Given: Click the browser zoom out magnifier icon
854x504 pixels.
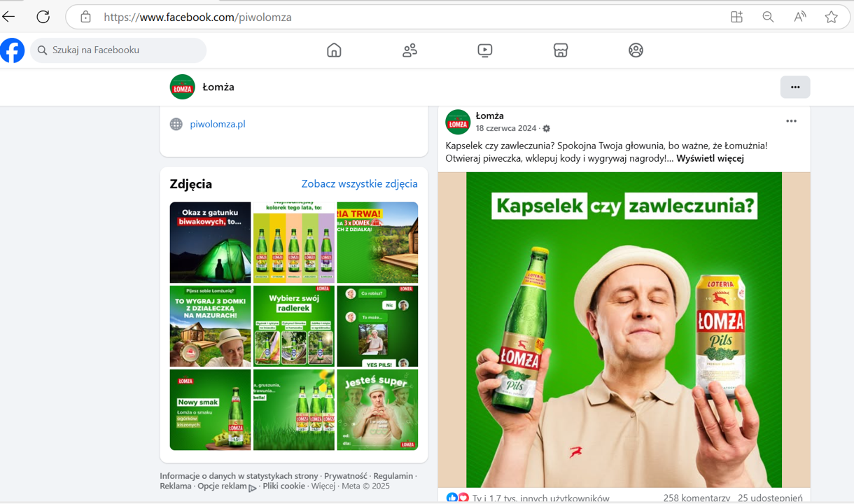Looking at the screenshot, I should pos(768,17).
